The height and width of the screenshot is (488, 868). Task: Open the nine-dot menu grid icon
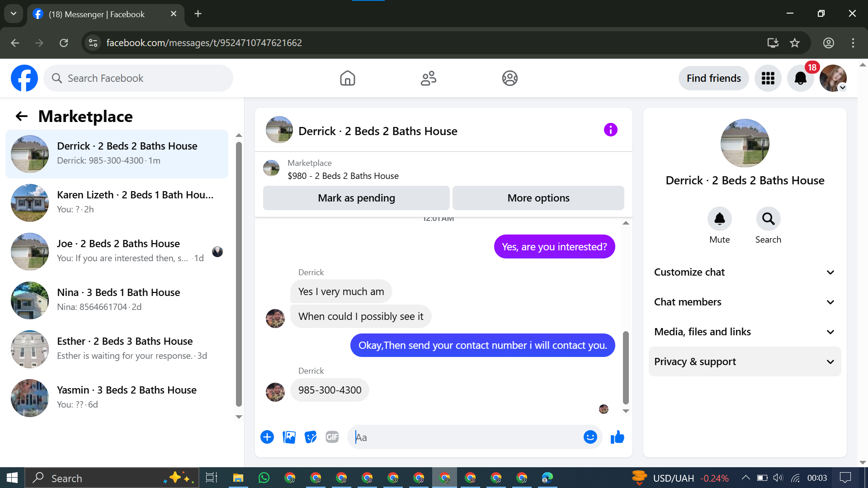pyautogui.click(x=768, y=78)
